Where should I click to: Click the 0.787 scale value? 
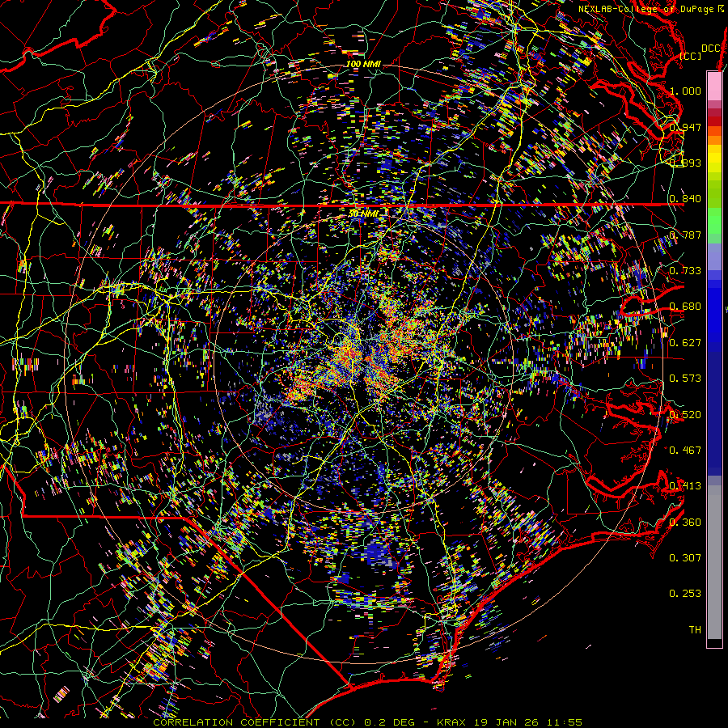tap(685, 235)
